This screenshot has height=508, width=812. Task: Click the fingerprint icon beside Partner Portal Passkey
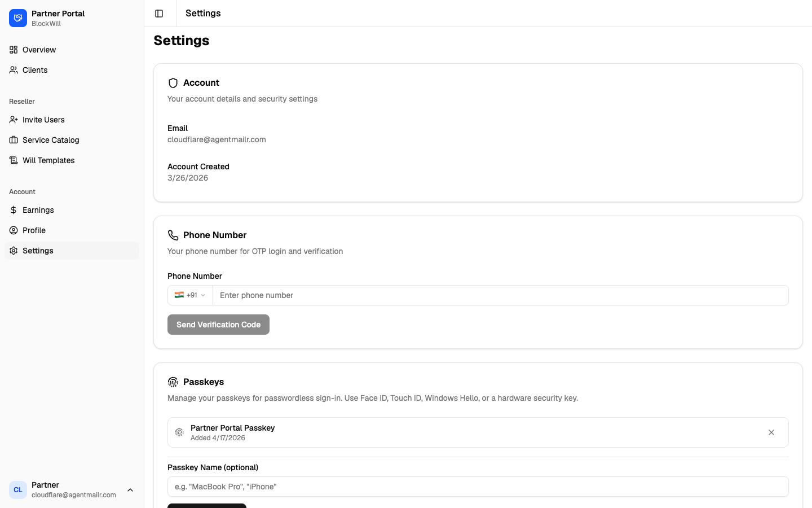(x=179, y=432)
